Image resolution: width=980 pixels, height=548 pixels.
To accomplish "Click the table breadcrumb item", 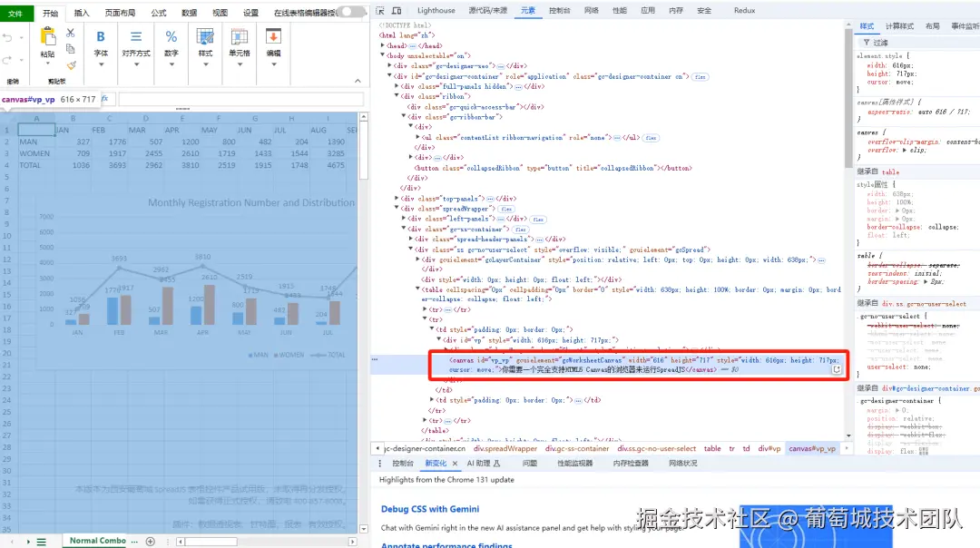I will pos(712,448).
